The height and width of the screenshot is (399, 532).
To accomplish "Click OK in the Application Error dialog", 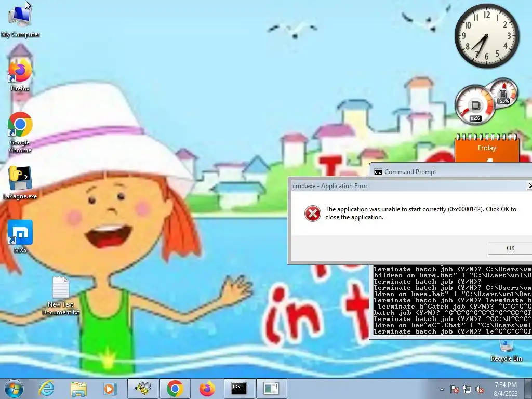I will click(510, 248).
